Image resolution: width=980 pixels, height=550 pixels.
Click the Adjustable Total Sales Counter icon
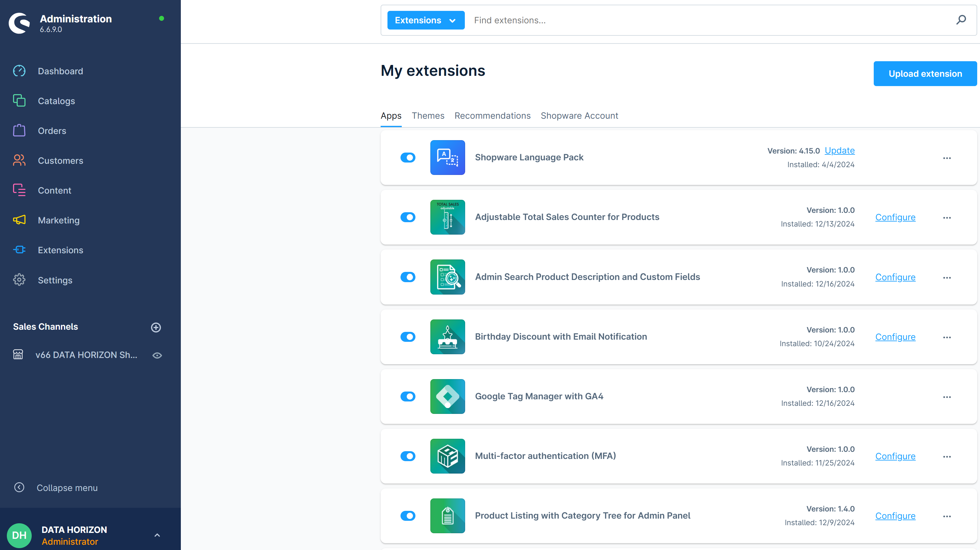point(447,217)
